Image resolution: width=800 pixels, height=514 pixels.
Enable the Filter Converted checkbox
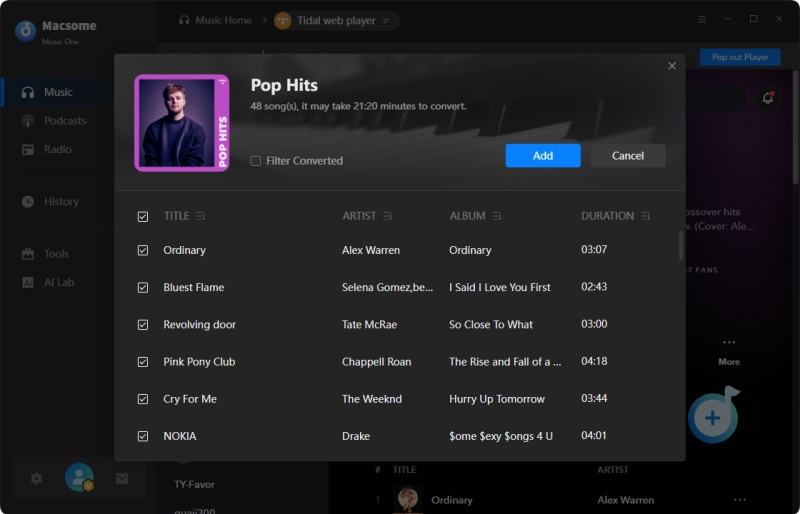tap(256, 161)
